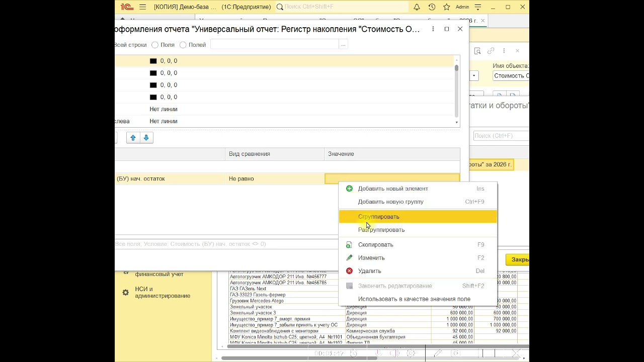Click the notifications bell icon
Image resolution: width=644 pixels, height=362 pixels.
tap(417, 7)
